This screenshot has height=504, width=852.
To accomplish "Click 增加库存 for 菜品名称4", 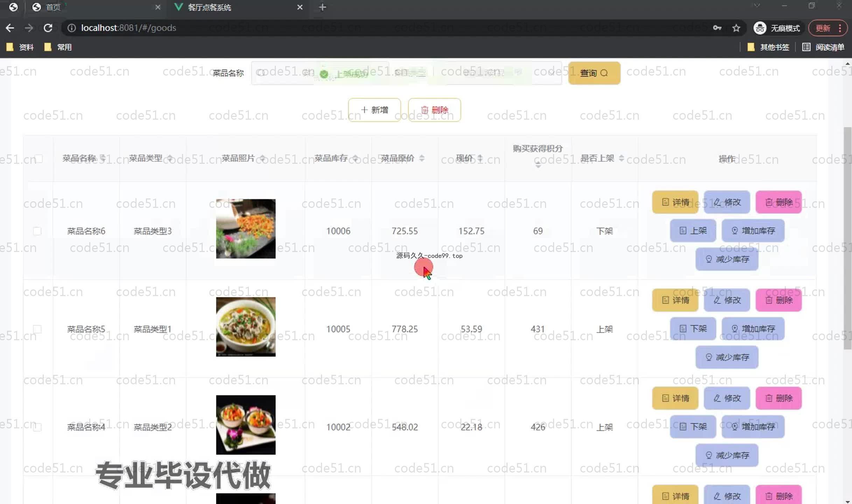I will pyautogui.click(x=753, y=427).
